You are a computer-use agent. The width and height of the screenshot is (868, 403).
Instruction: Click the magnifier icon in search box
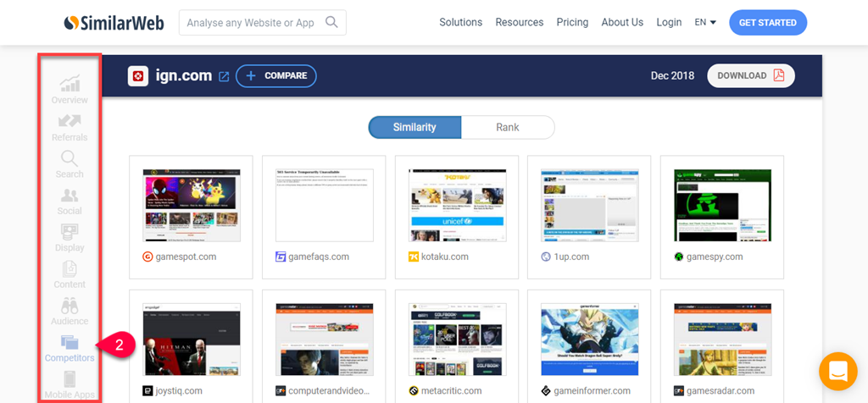point(331,22)
